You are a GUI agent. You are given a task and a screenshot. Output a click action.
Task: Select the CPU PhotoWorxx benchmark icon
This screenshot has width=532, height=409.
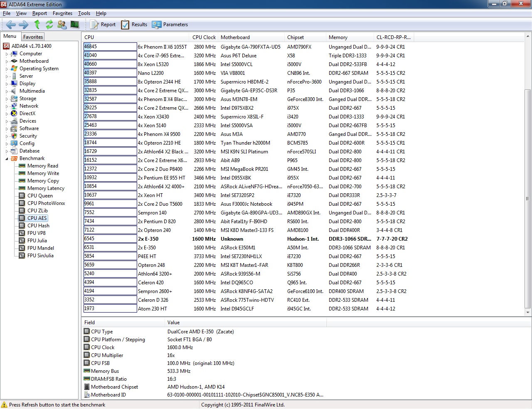[22, 203]
